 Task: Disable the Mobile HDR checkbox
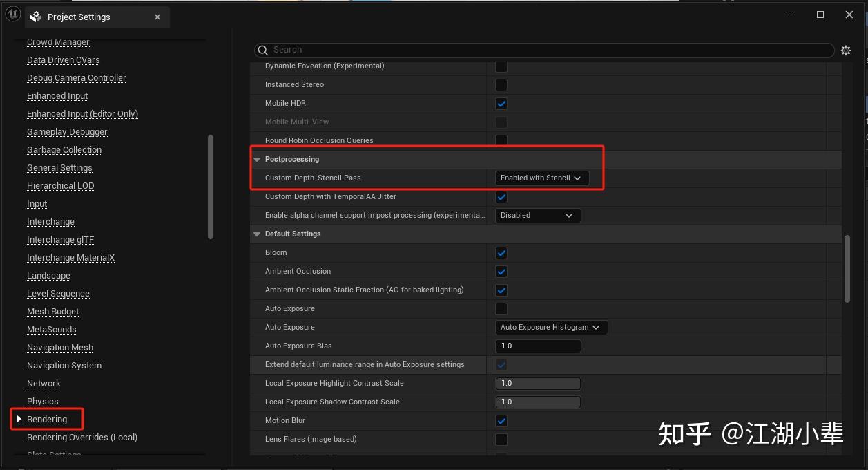[501, 104]
